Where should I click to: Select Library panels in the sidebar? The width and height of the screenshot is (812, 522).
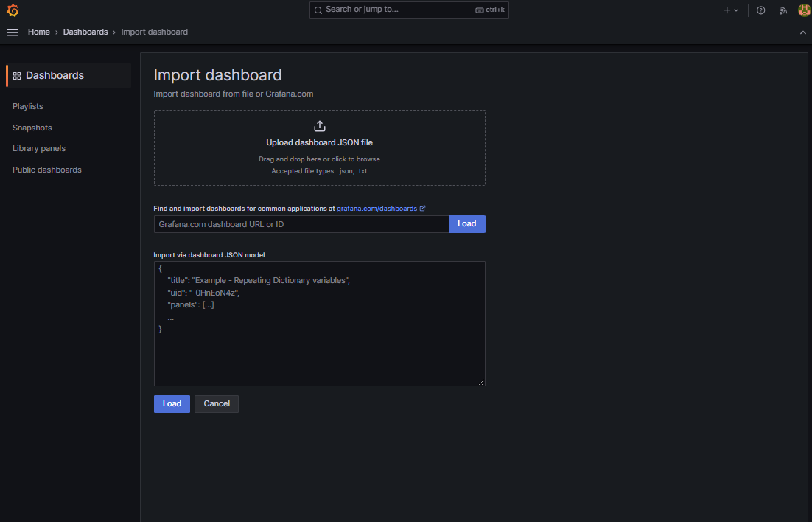tap(38, 148)
